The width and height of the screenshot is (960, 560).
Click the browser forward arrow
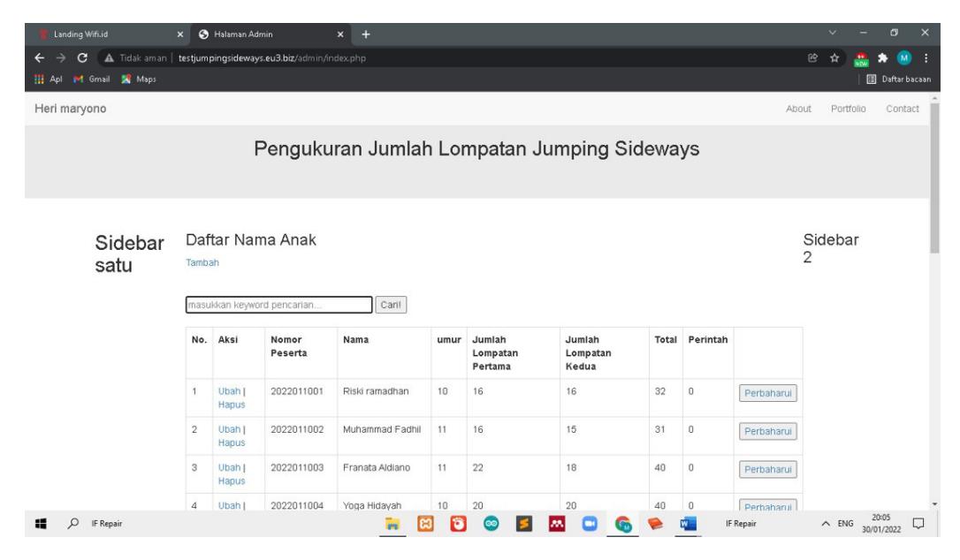coord(61,58)
